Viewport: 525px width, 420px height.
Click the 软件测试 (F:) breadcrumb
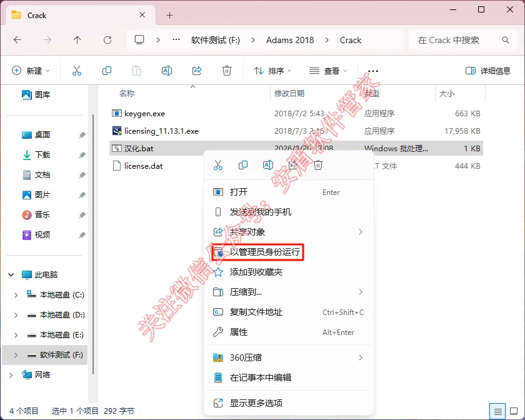[215, 40]
